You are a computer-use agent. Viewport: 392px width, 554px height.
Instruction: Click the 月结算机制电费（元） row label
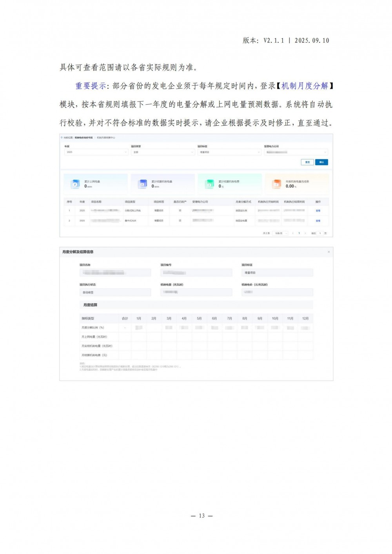click(x=94, y=355)
